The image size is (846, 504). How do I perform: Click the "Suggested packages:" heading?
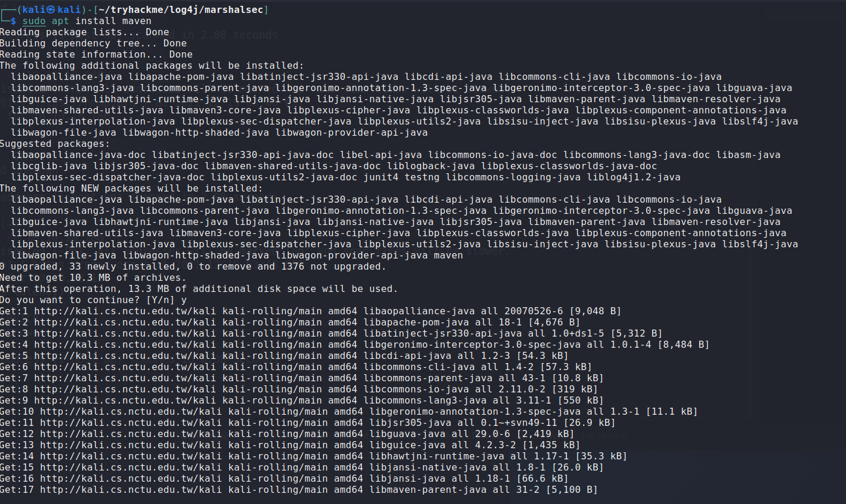tap(55, 144)
